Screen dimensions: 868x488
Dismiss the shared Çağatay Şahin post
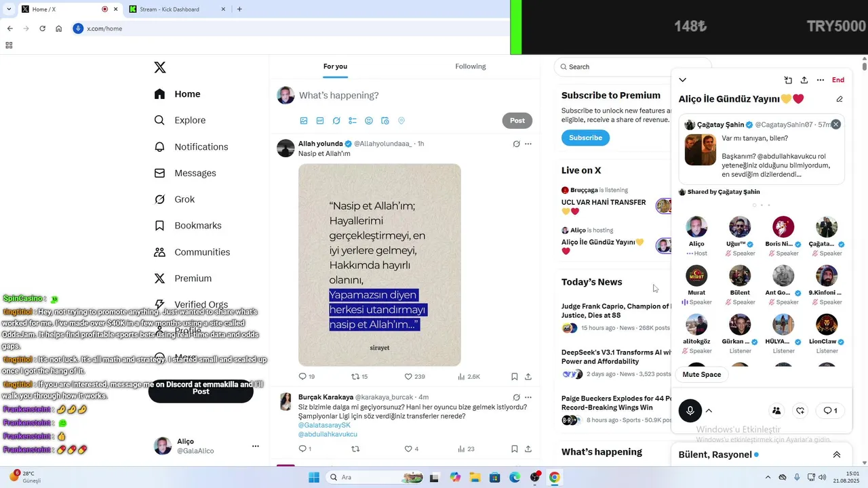[x=835, y=124]
